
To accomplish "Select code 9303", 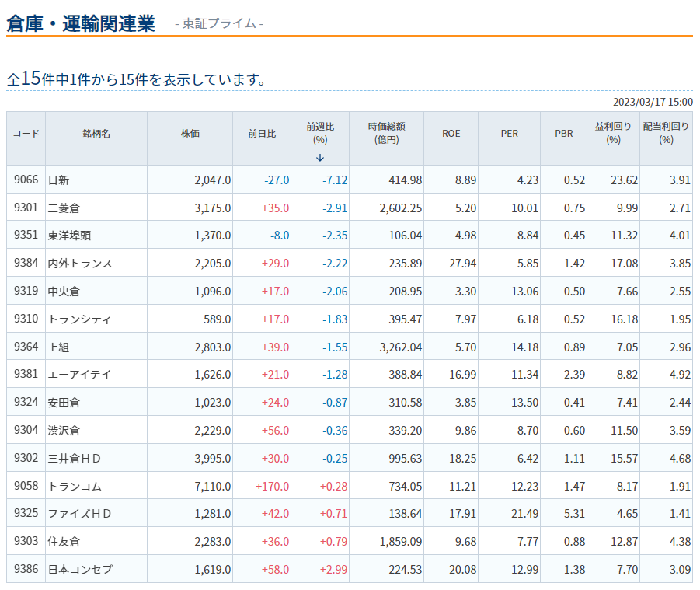I will (x=26, y=541).
